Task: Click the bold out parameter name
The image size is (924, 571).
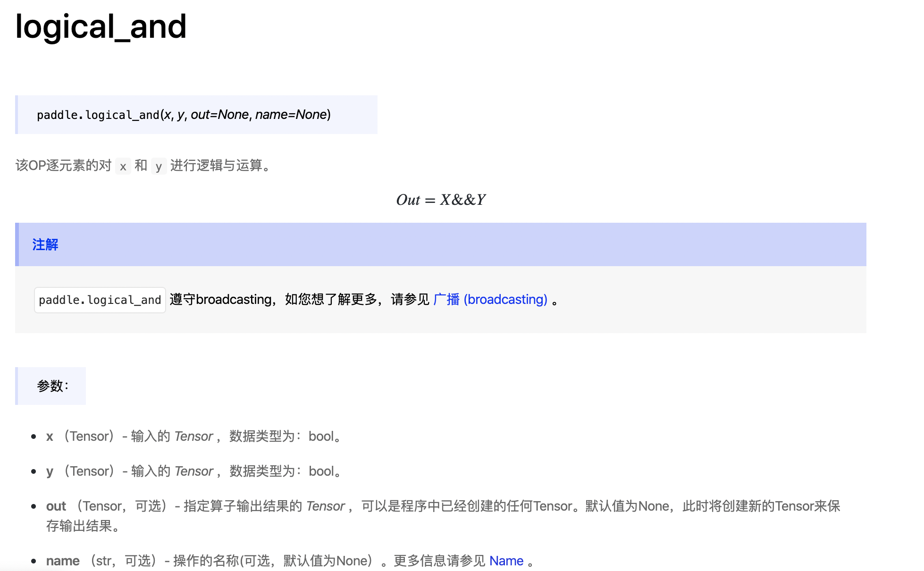Action: 56,506
